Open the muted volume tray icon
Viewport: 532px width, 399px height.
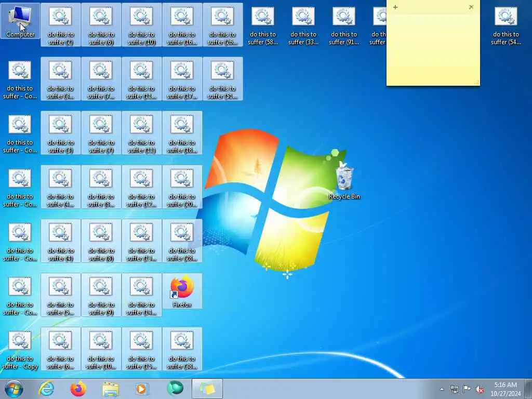pos(480,389)
